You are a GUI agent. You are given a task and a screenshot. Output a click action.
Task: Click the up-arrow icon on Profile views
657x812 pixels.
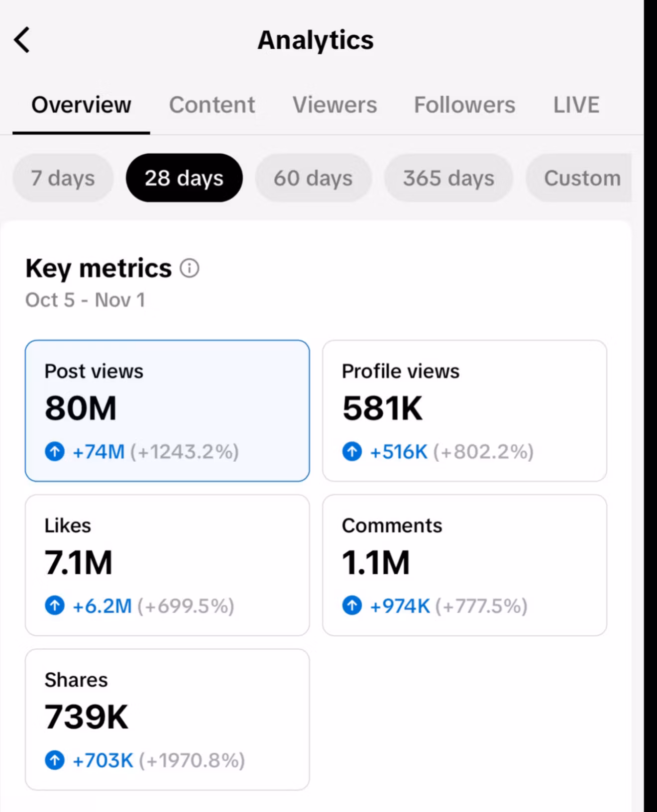[x=353, y=452]
